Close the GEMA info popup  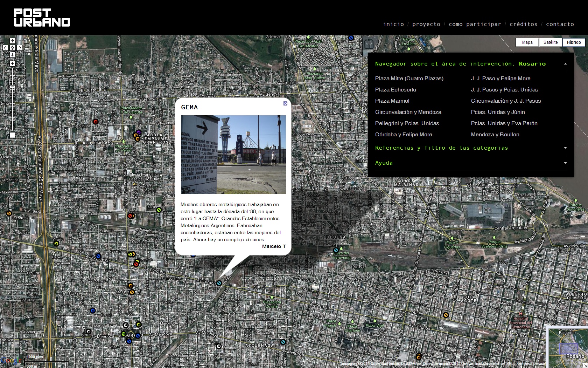point(285,103)
